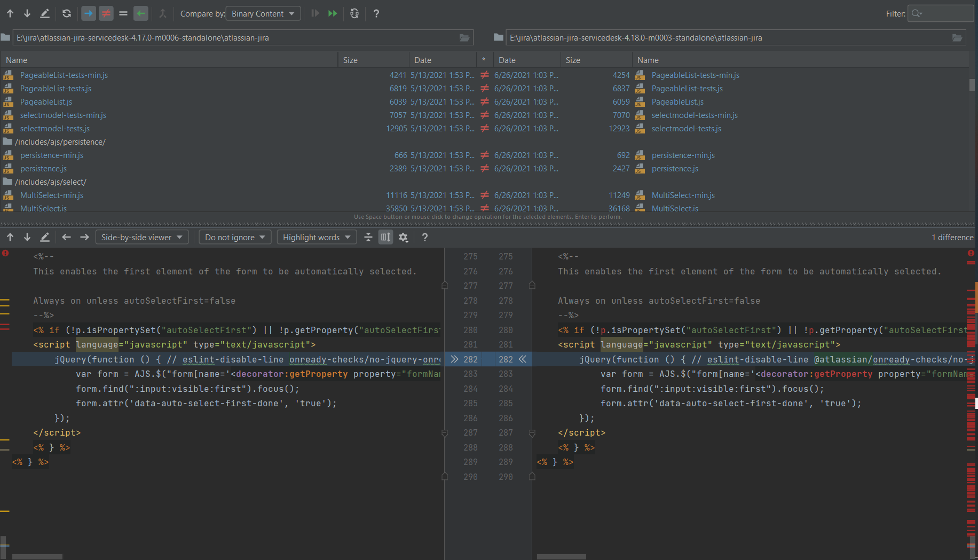Viewport: 978px width, 560px height.
Task: Browse for the right directory folder
Action: (x=957, y=37)
